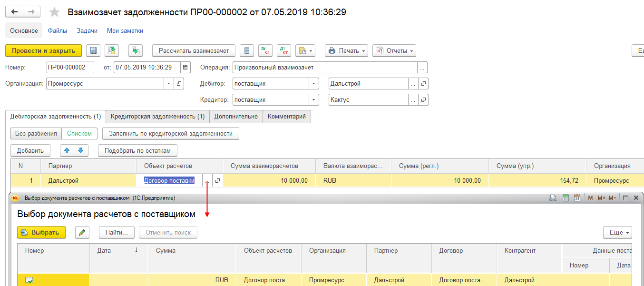644x286 pixels.
Task: Show Дт/Кт postings icon
Action: 283,50
